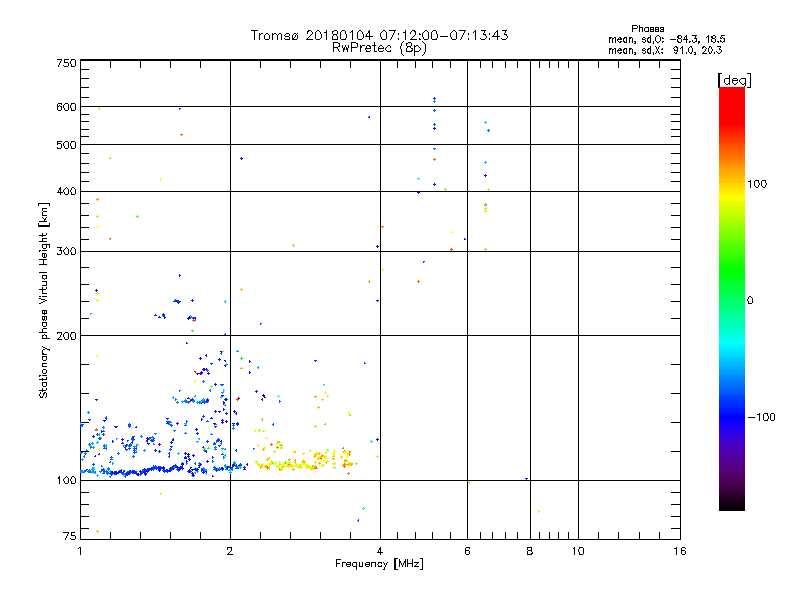
Task: Click the x-axis '4' tick label
Action: [x=380, y=551]
